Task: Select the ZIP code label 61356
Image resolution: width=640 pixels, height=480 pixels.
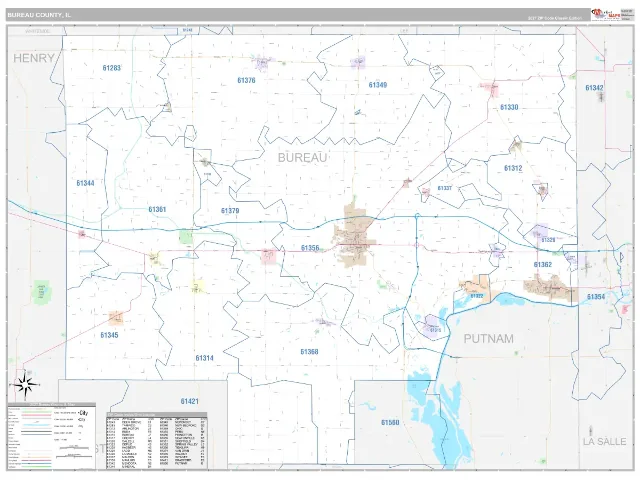Action: click(310, 248)
